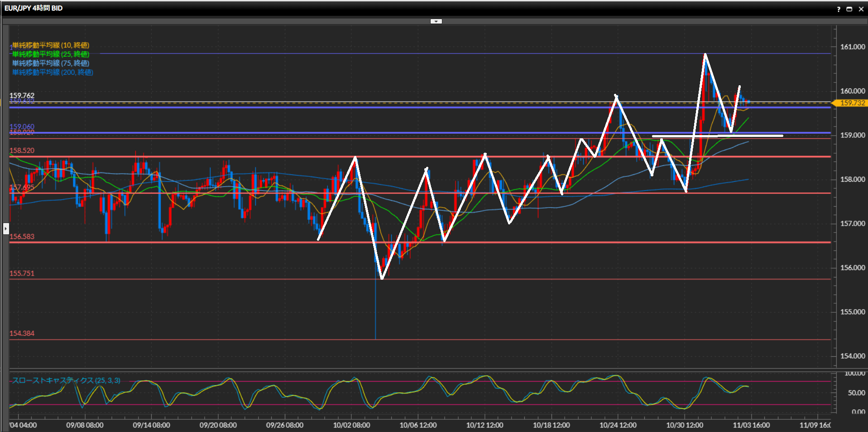Select the 200-period moving average label
The width and height of the screenshot is (868, 432).
tap(53, 73)
